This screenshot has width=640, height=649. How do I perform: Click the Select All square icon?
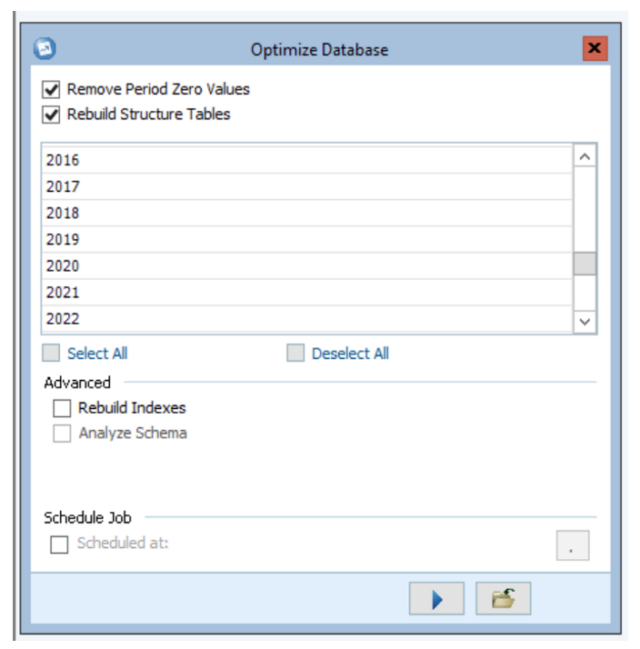(x=51, y=353)
